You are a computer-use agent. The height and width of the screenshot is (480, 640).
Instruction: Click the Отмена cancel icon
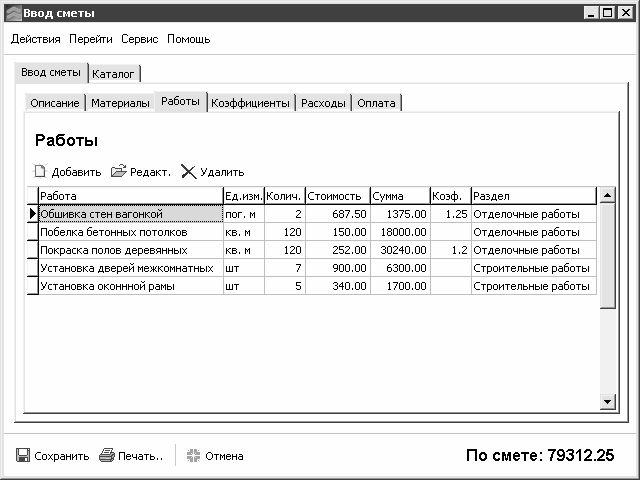coord(194,455)
